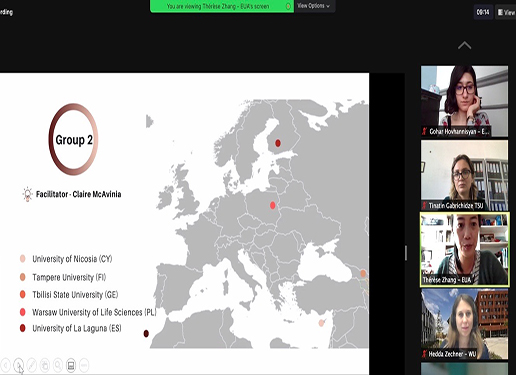Click the green screen-sharing notification banner
This screenshot has width=516, height=375.
[222, 6]
